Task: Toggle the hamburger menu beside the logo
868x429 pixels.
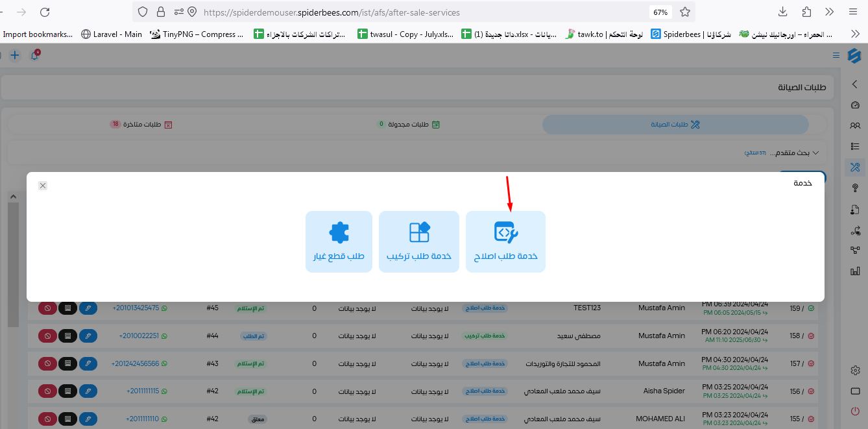Action: 836,56
